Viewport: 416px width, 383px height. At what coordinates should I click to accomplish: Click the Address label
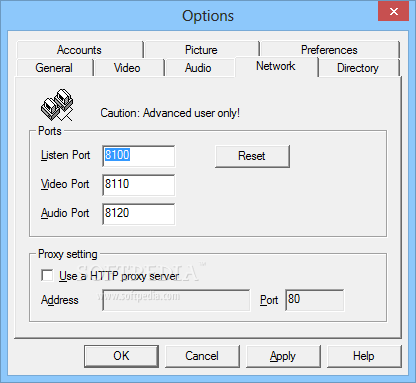60,300
